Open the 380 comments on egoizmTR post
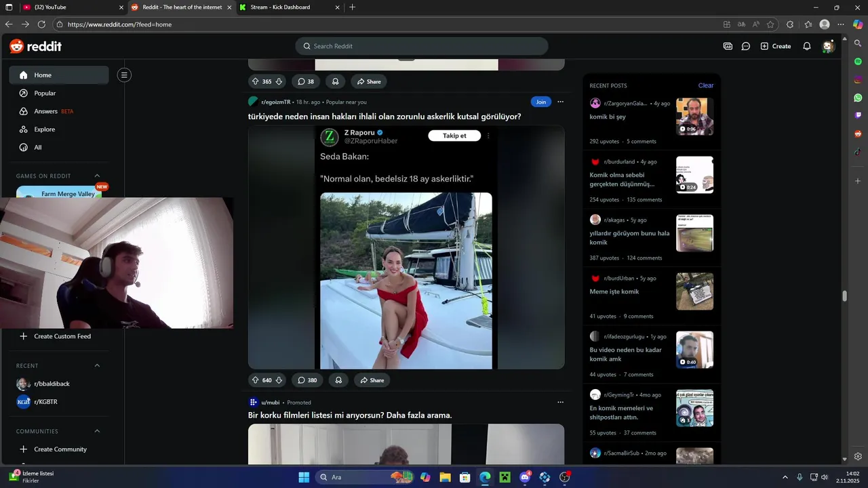The height and width of the screenshot is (488, 868). click(x=307, y=380)
